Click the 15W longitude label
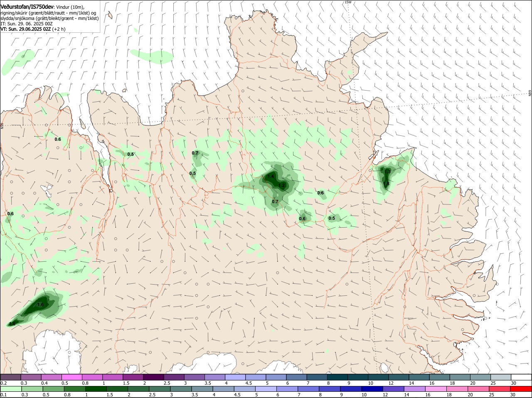This screenshot has width=532, height=398. 348,2
